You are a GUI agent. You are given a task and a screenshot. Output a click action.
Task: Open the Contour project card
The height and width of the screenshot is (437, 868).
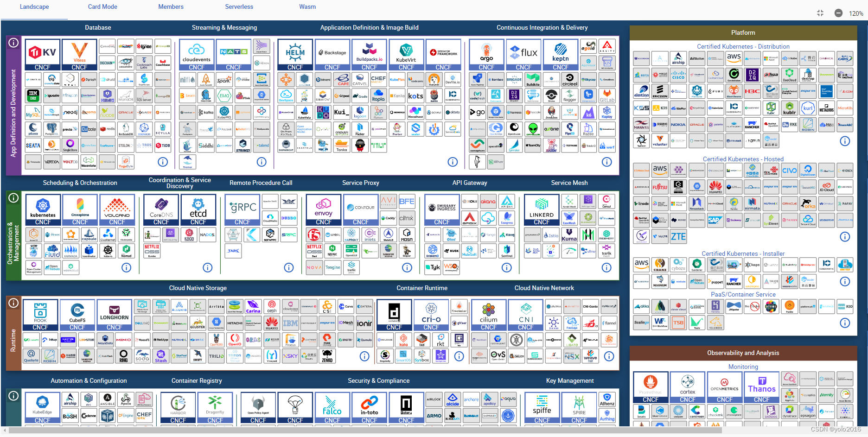(361, 210)
